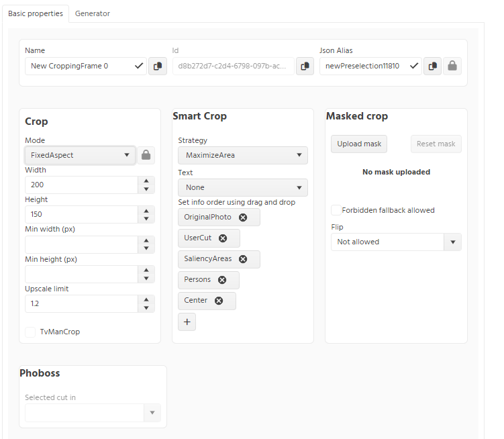Copy the Json Alias value

click(433, 66)
